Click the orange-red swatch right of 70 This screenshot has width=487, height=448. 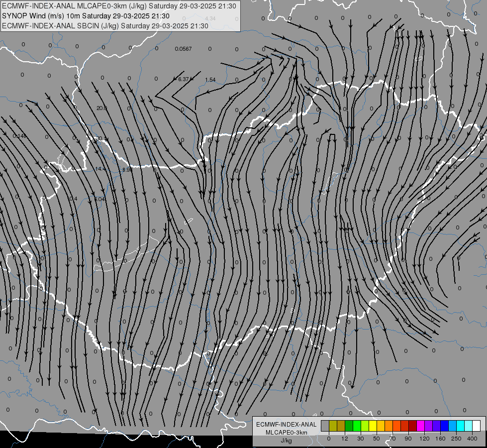point(396,426)
